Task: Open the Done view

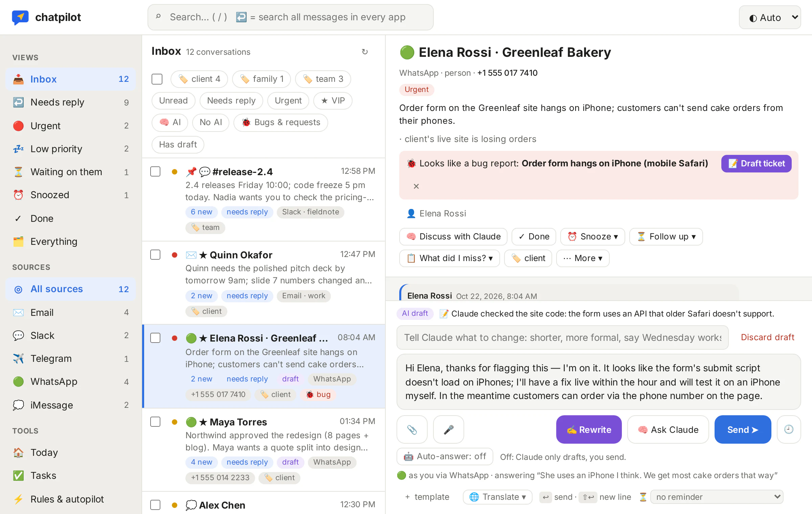Action: (70, 218)
